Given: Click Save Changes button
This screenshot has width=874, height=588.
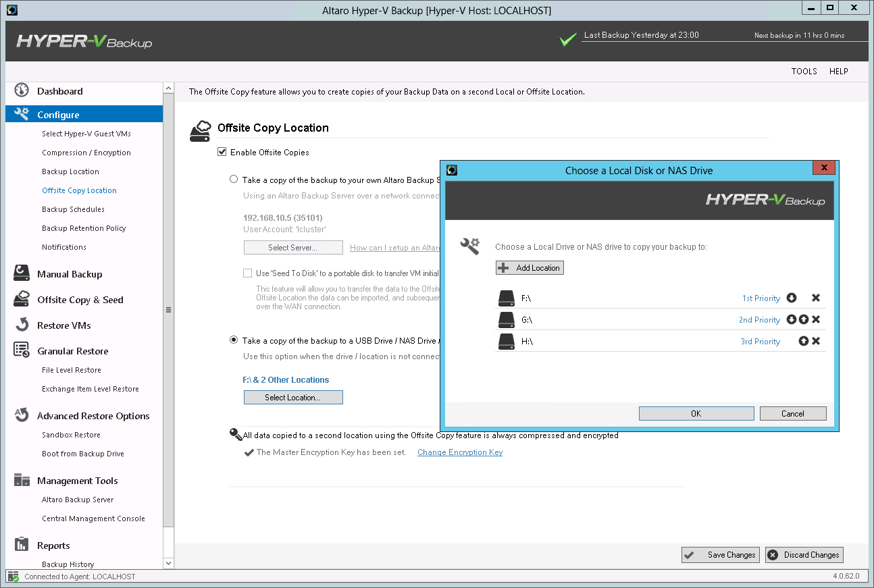Looking at the screenshot, I should click(x=721, y=555).
